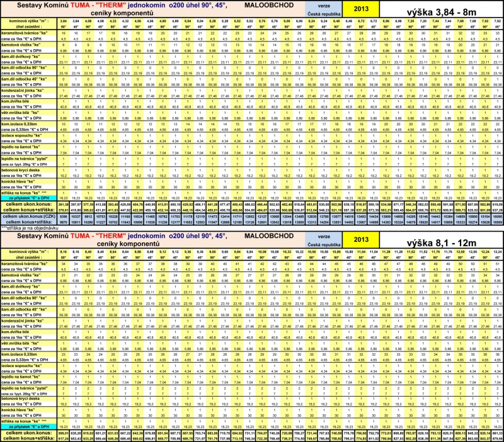Select 'izolace sopouchu' label in 8,1 - 12m table

tap(21, 366)
